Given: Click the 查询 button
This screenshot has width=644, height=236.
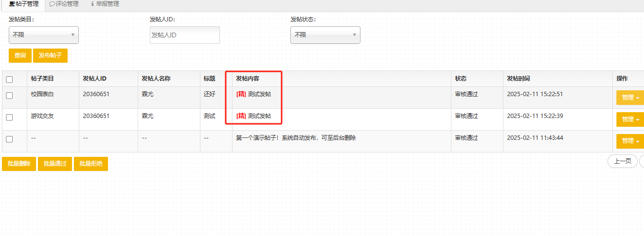Looking at the screenshot, I should (20, 55).
